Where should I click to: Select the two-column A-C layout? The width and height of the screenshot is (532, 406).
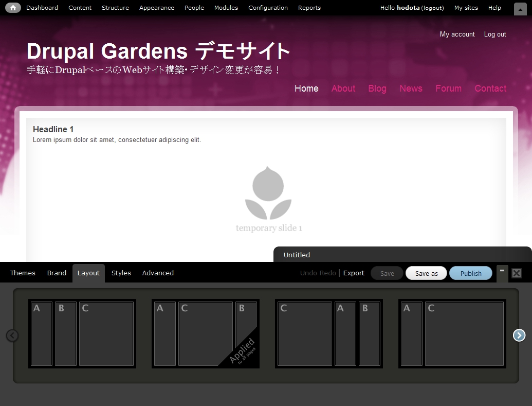pos(452,333)
